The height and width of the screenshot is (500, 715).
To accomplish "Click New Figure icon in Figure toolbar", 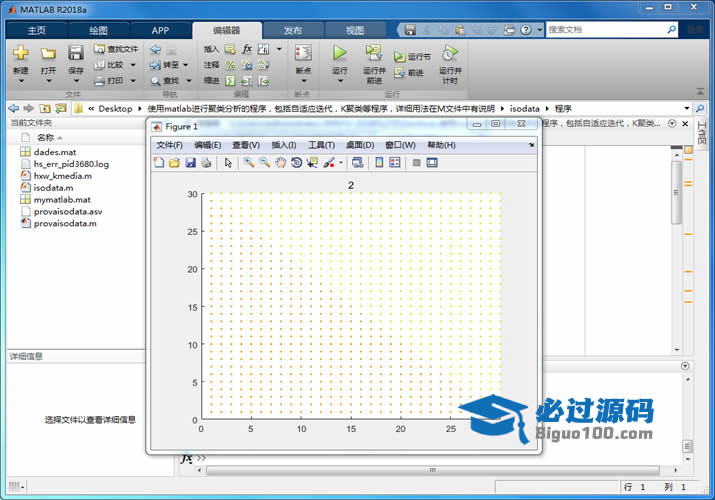I will coord(159,163).
